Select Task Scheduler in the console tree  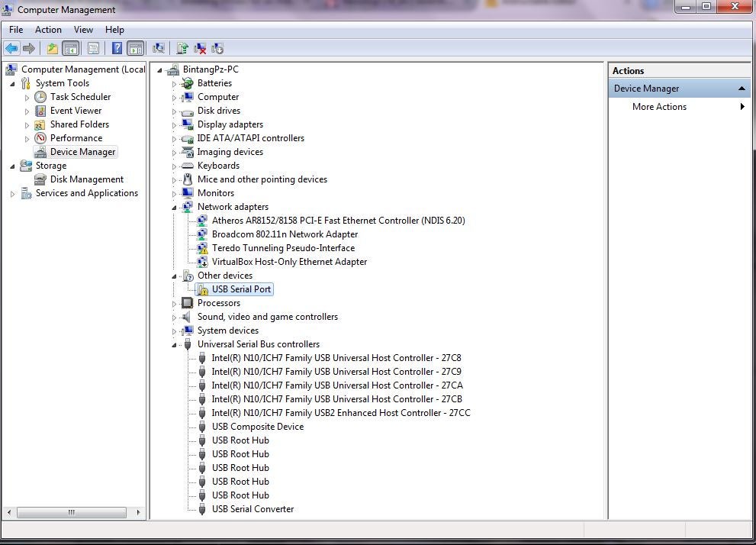tap(81, 97)
